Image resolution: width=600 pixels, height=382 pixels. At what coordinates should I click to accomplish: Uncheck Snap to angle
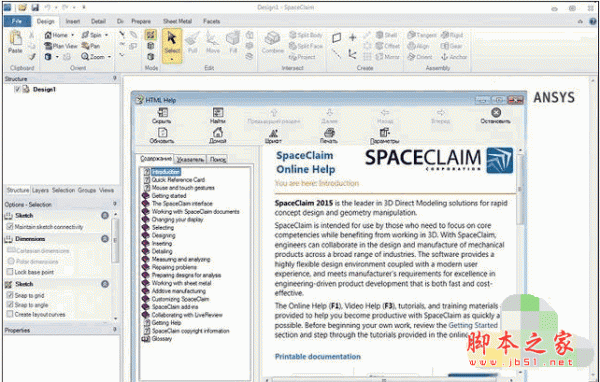tap(10, 305)
